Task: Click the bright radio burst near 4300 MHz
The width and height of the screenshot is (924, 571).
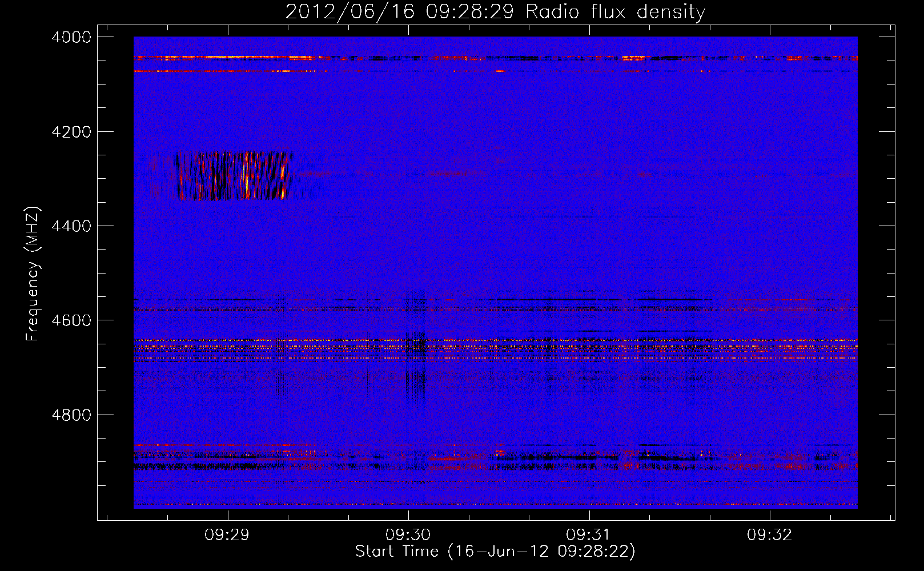Action: (x=233, y=175)
